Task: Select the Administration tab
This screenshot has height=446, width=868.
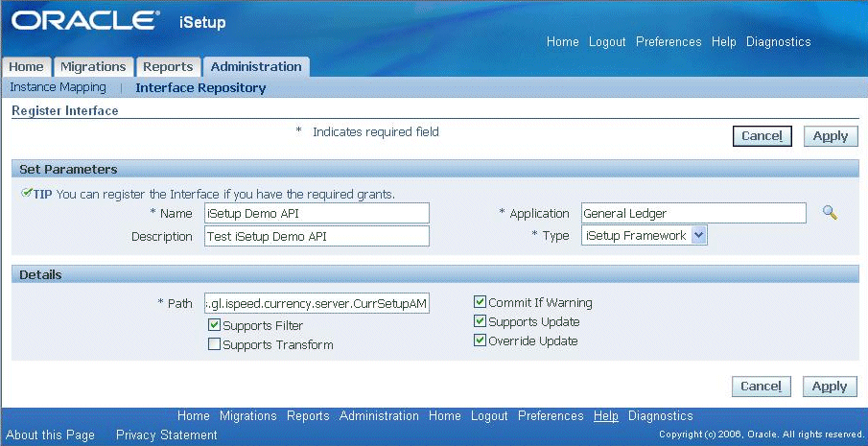Action: (256, 67)
